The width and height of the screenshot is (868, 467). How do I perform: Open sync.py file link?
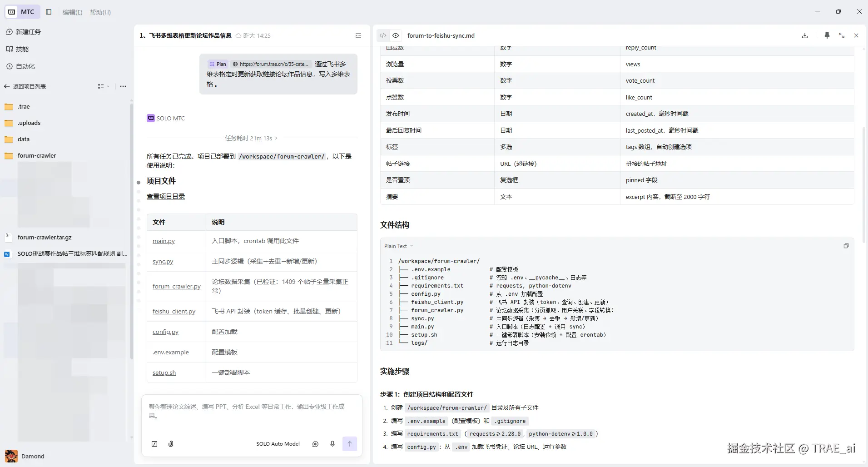[163, 261]
